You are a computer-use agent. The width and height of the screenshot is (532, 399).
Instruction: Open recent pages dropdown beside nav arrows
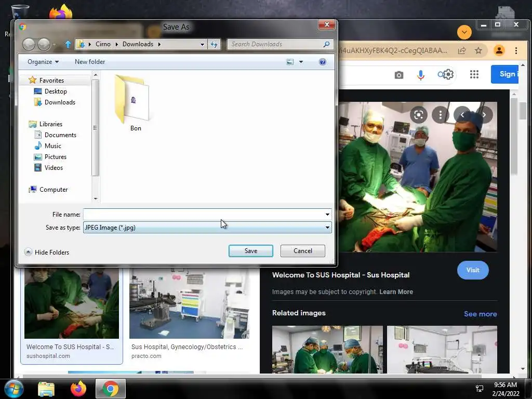[x=54, y=45]
